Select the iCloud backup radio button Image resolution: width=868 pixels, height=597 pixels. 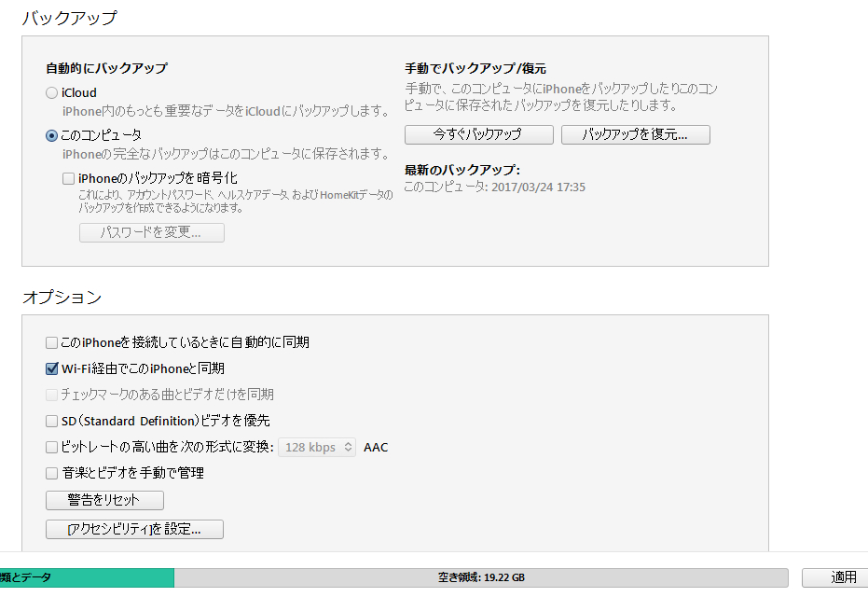click(51, 93)
